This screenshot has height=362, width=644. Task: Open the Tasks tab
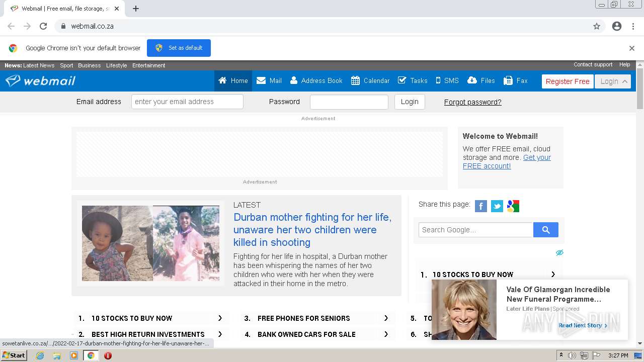point(413,81)
